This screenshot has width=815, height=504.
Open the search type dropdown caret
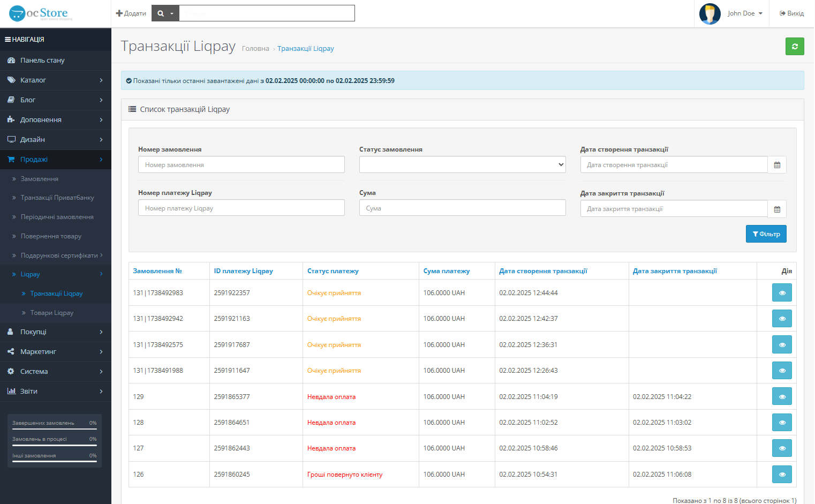coord(172,13)
